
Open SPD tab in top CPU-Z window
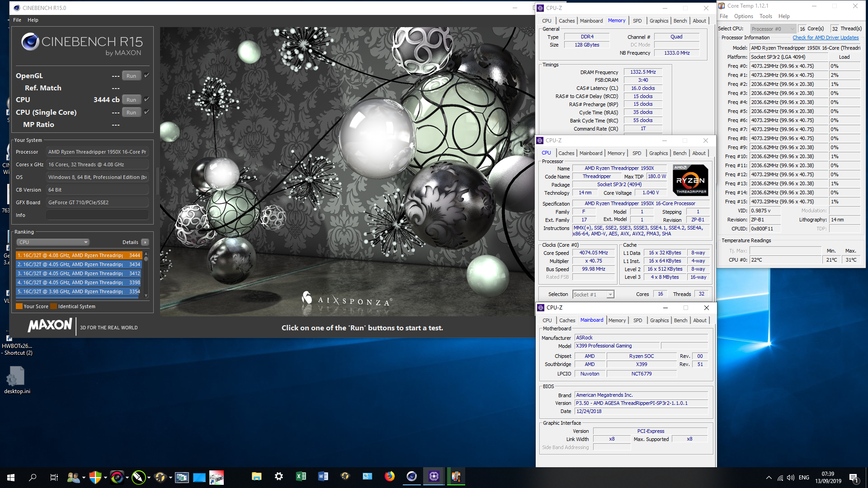[637, 21]
